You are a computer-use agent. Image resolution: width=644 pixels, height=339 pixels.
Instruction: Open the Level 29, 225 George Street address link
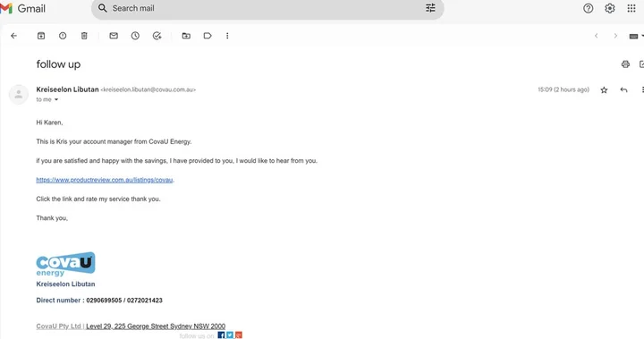click(x=156, y=326)
